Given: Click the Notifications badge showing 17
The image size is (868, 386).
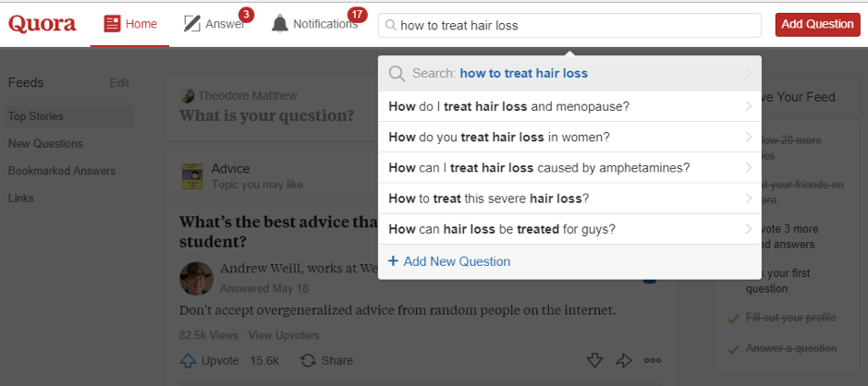Looking at the screenshot, I should [357, 15].
